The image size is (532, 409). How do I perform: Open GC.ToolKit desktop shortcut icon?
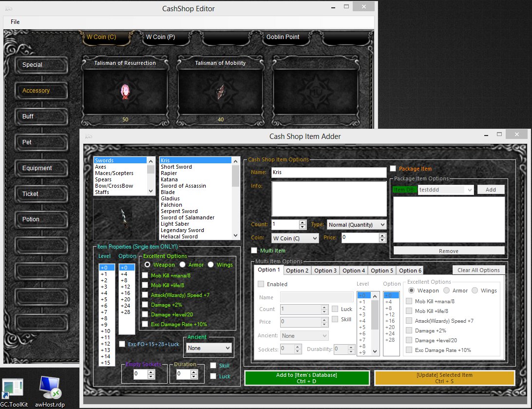(x=13, y=389)
